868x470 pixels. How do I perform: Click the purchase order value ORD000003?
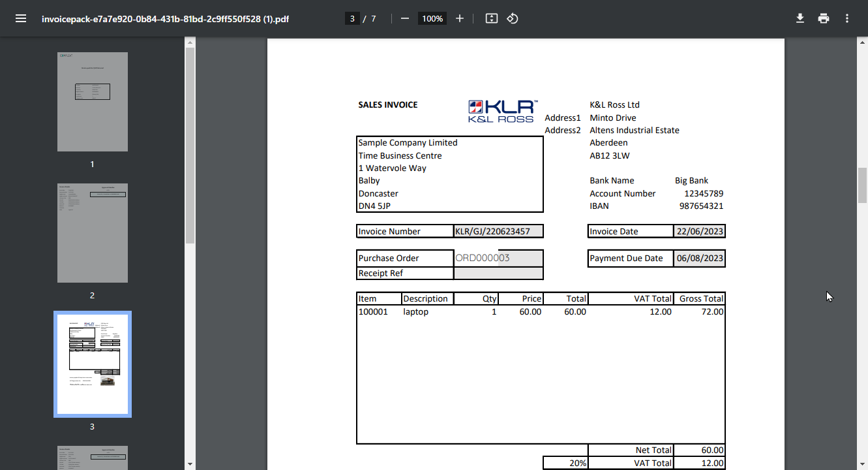[x=483, y=258]
